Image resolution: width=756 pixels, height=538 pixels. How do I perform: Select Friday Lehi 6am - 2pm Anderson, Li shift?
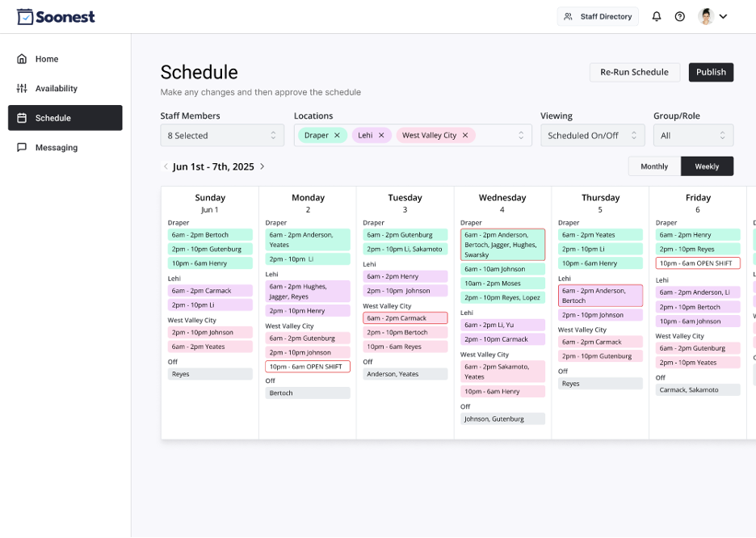point(698,292)
